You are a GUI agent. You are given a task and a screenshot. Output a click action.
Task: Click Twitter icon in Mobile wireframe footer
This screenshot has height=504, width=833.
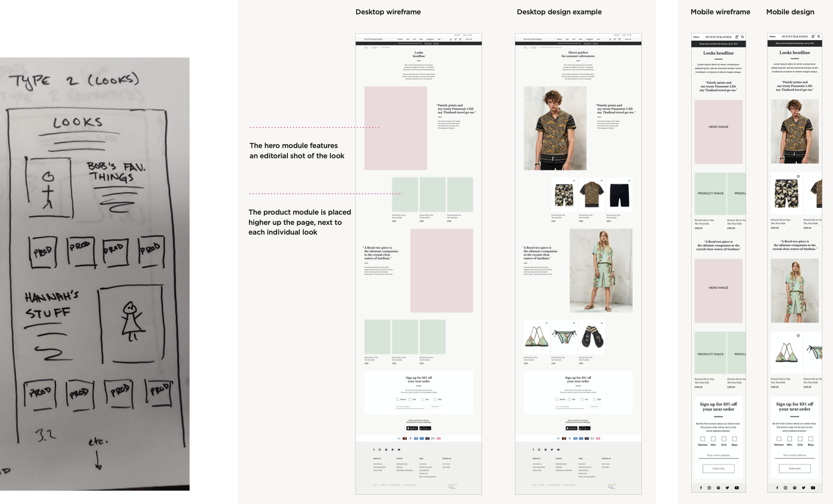point(727,488)
